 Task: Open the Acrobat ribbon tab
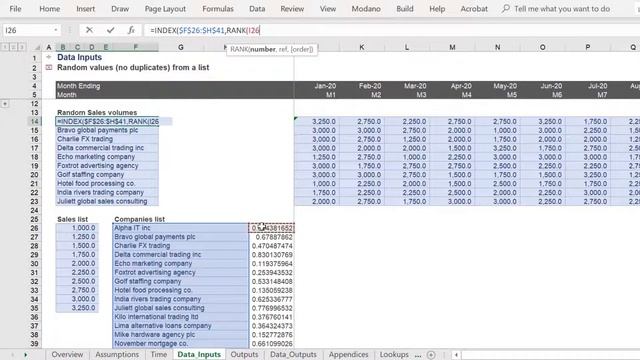(x=474, y=9)
